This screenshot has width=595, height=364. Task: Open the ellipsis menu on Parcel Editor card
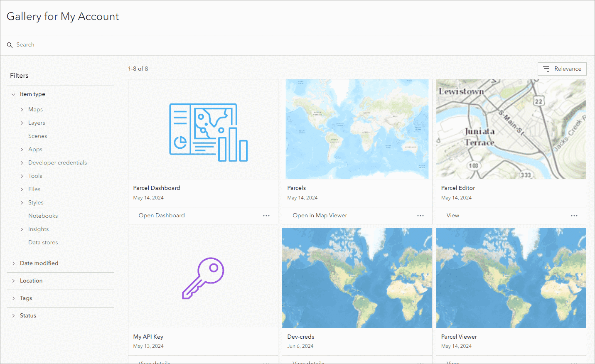pyautogui.click(x=574, y=215)
